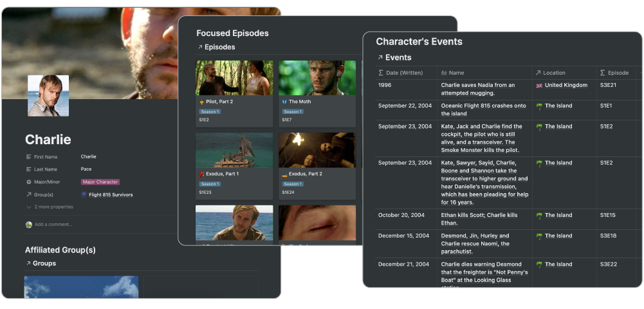
Task: Click the arrow icon beside Events heading
Action: point(380,57)
